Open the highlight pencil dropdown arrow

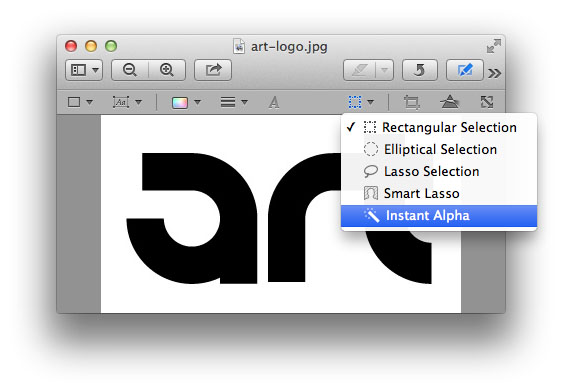tap(384, 70)
